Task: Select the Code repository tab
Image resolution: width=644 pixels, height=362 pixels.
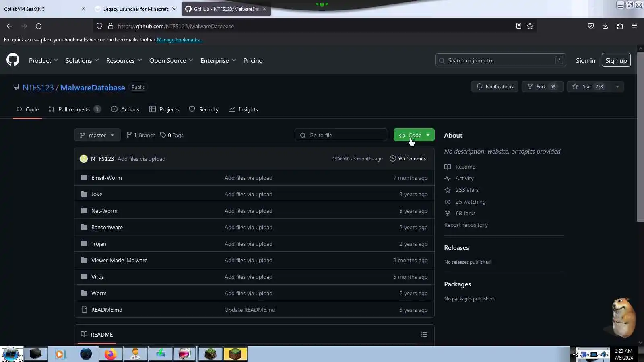Action: pyautogui.click(x=27, y=109)
